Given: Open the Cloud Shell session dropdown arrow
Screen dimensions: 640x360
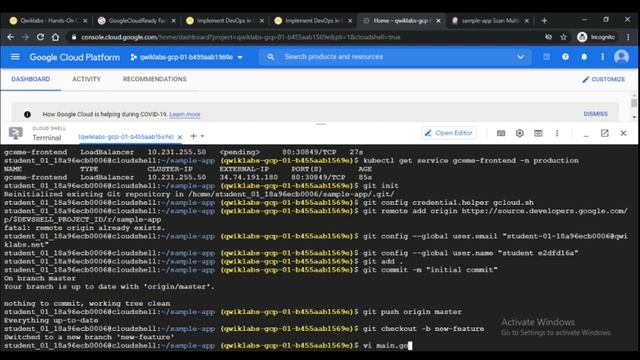Looking at the screenshot, I should pos(202,136).
